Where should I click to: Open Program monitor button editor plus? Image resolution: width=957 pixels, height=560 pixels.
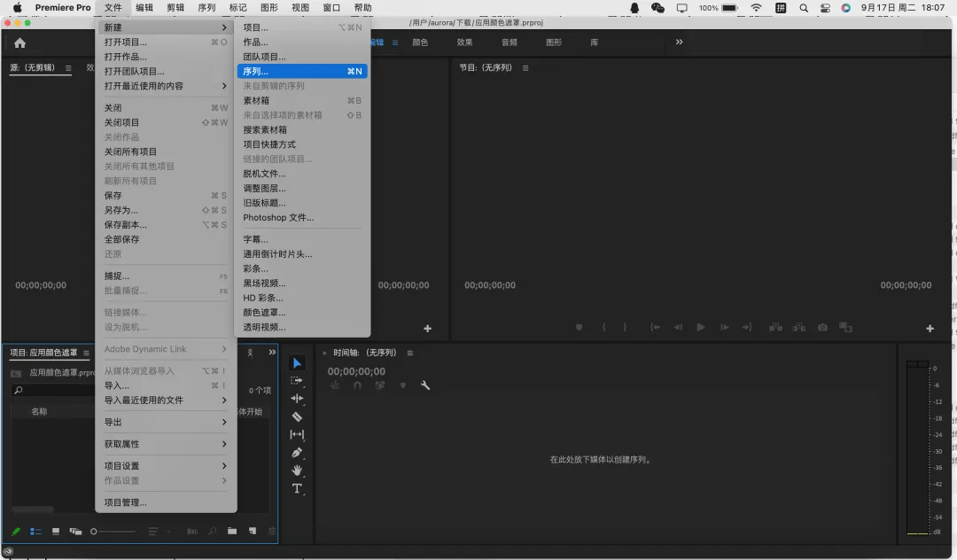coord(930,328)
